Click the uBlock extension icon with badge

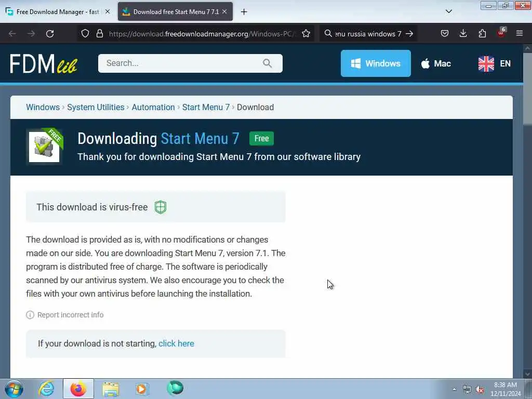click(x=501, y=33)
